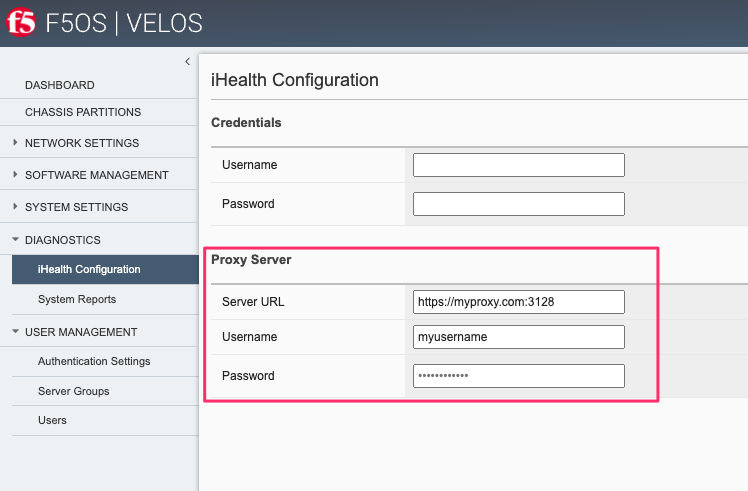Click the F5 logo icon
Viewport: 748px width, 491px height.
click(x=21, y=22)
